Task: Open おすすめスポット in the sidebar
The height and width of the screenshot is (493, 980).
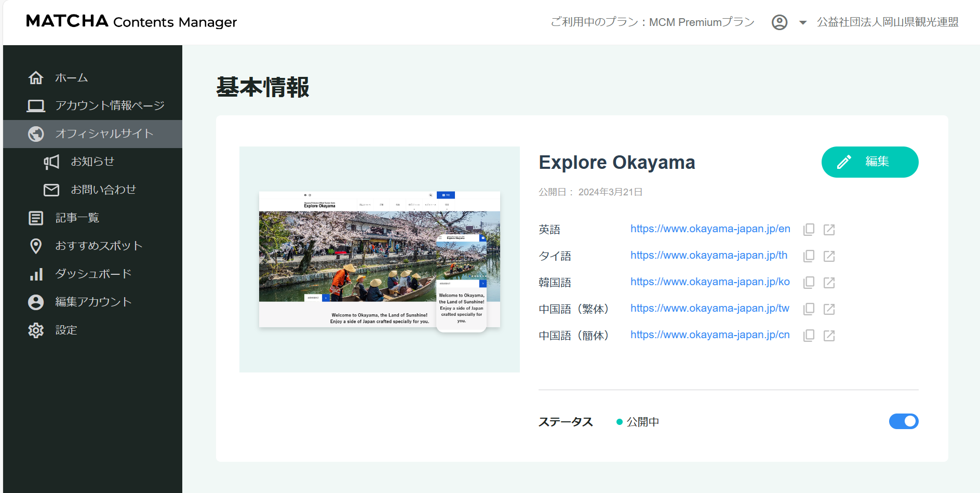Action: coord(92,246)
